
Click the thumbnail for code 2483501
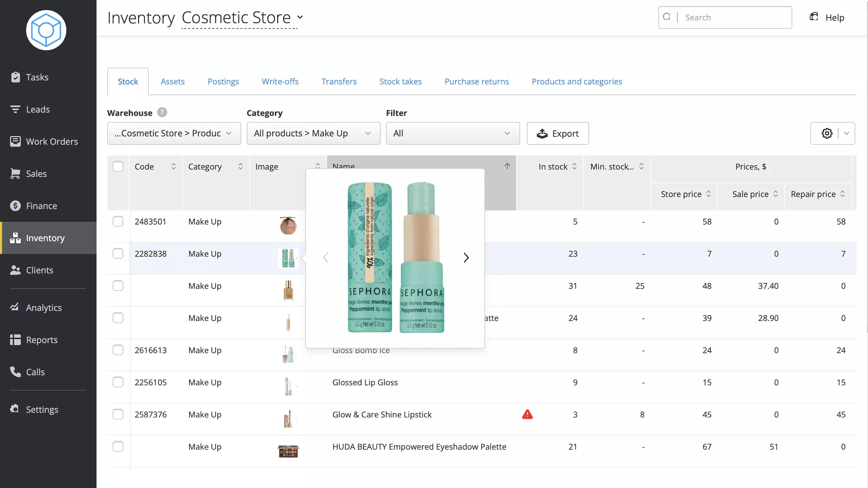click(288, 226)
